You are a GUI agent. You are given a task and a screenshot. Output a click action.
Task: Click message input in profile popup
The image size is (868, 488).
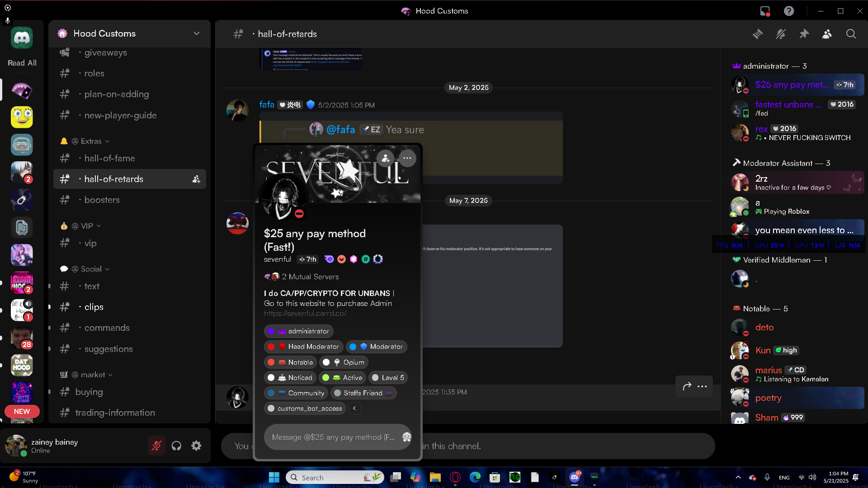point(333,437)
